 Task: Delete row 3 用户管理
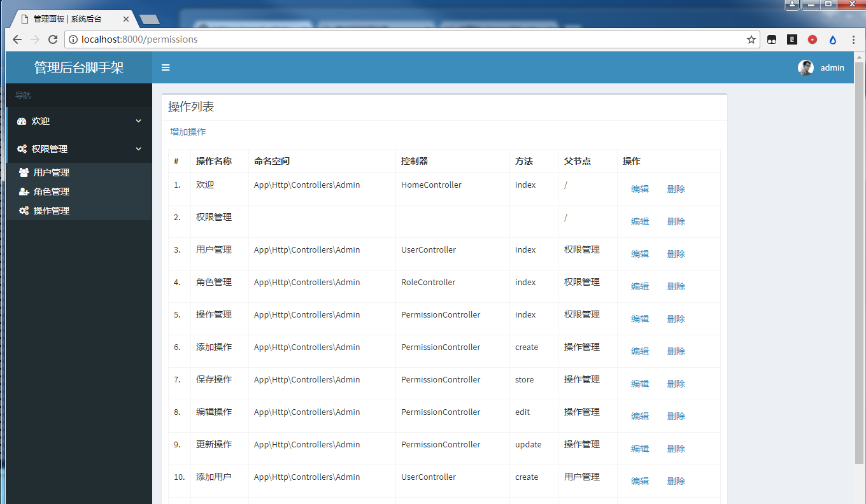click(676, 254)
